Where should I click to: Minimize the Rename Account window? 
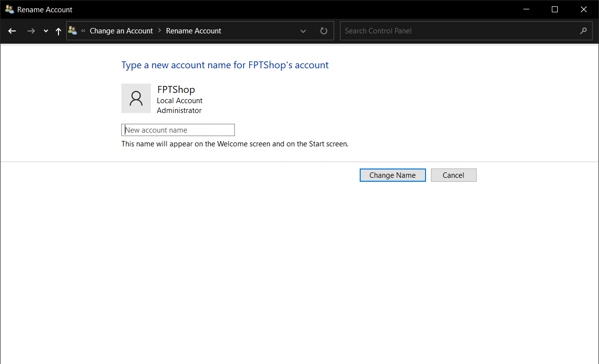[526, 9]
